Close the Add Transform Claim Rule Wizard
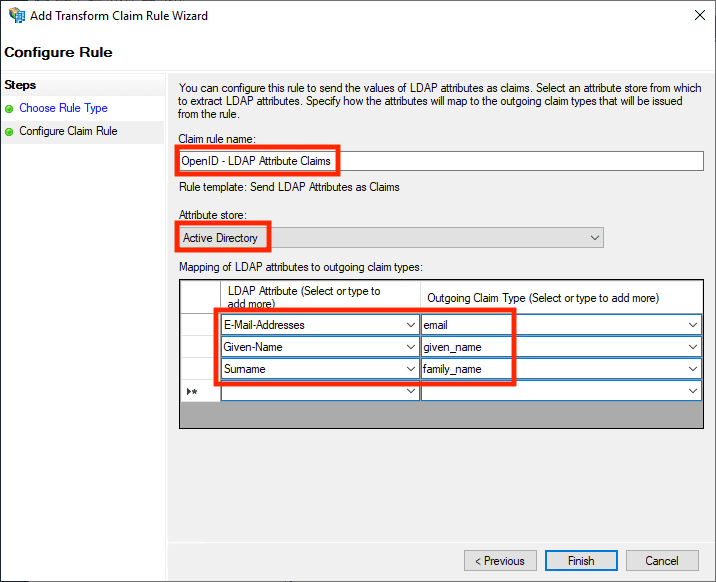 [700, 15]
